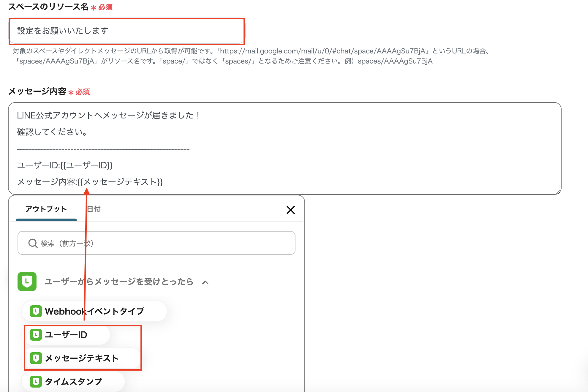Open the 日付 tab

coord(94,209)
